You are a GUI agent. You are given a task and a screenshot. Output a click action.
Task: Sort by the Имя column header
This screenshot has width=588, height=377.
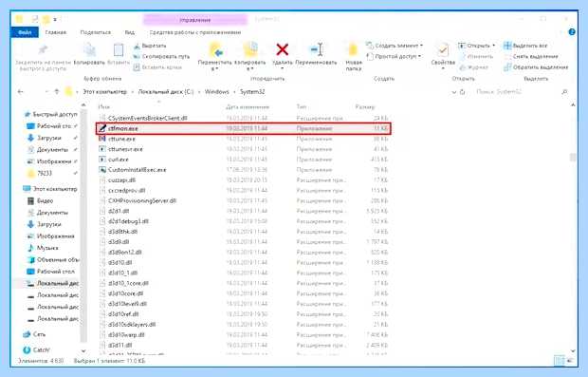104,107
